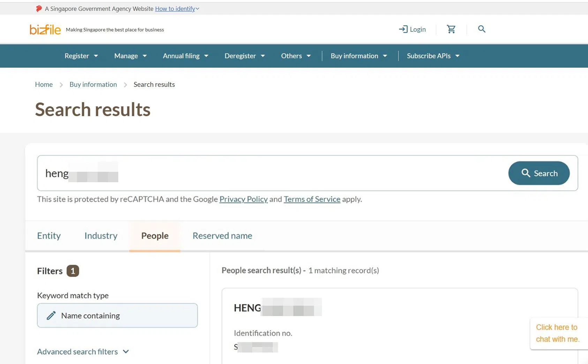Click the shopping cart icon
This screenshot has width=588, height=364.
pyautogui.click(x=451, y=29)
